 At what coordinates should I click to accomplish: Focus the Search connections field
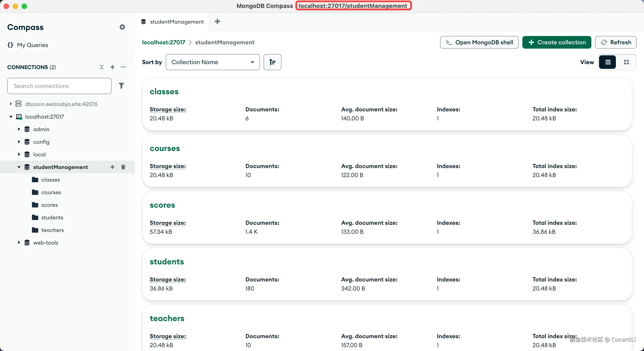coord(59,86)
